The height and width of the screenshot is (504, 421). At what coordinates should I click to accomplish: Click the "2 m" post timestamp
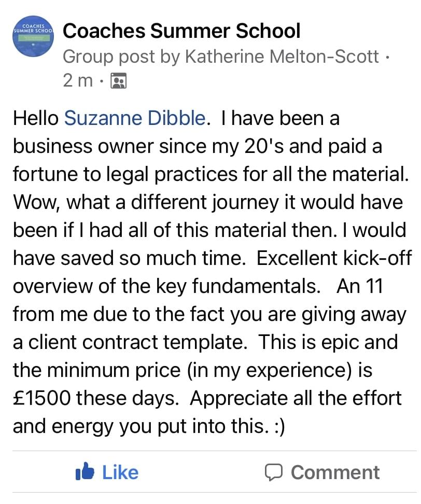(x=78, y=81)
